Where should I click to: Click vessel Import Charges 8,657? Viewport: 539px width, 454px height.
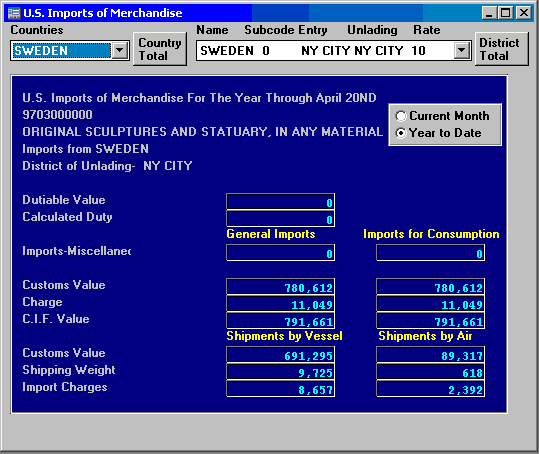coord(280,389)
